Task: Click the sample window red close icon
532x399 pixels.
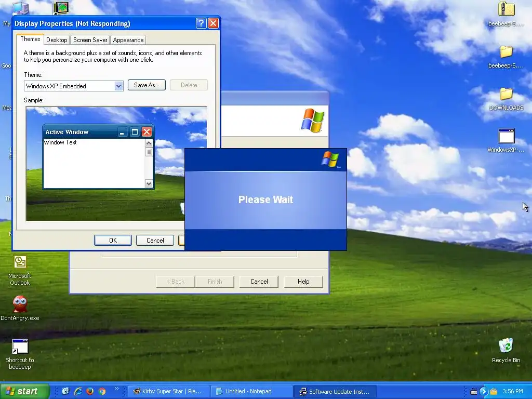Action: pos(147,131)
